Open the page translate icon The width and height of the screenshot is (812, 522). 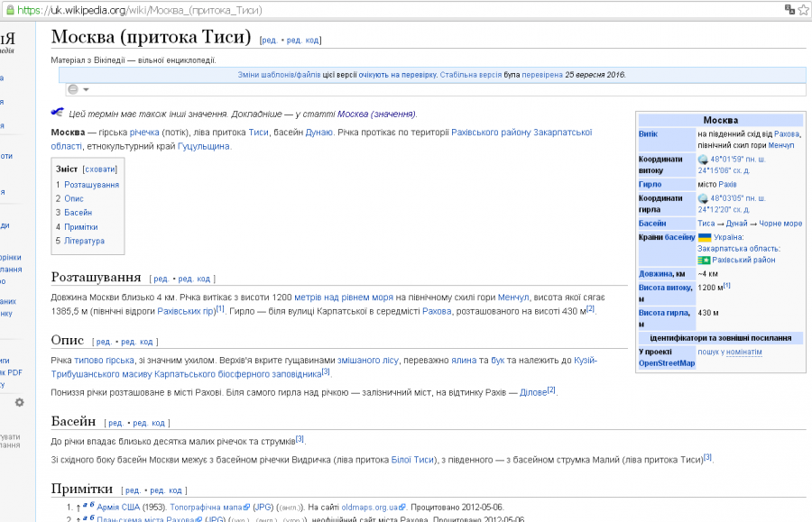pos(790,9)
